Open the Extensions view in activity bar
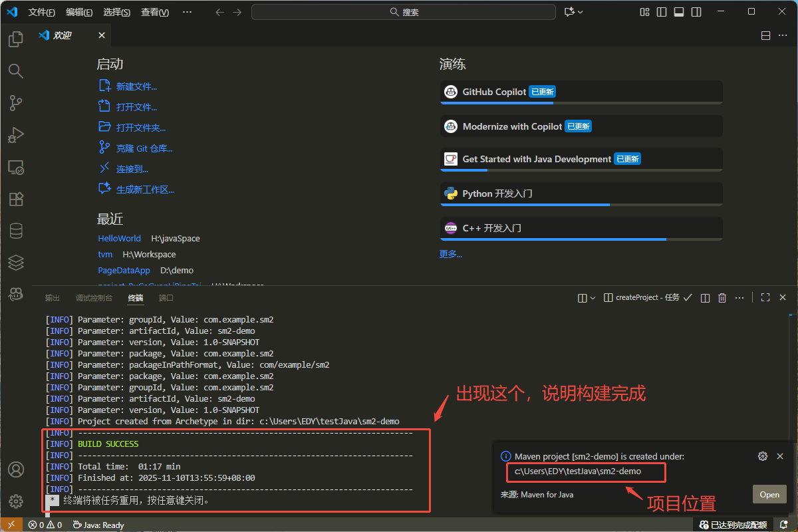The height and width of the screenshot is (532, 798). coord(15,199)
